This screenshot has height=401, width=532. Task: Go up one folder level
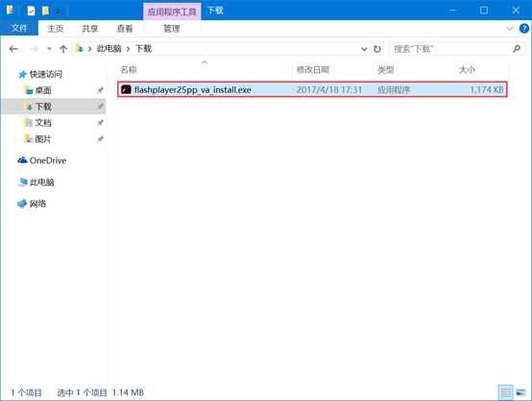63,49
